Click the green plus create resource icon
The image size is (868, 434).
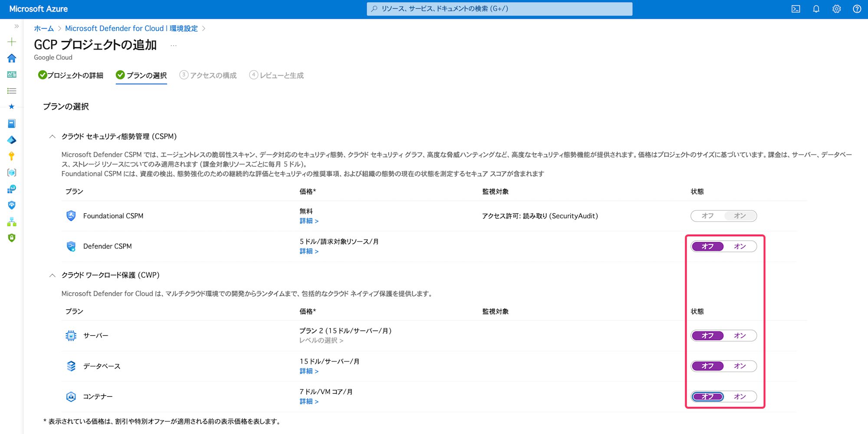(12, 42)
